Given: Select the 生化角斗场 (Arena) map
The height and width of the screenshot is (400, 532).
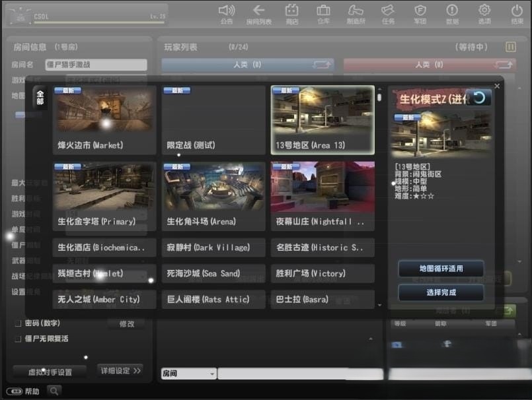Looking at the screenshot, I should (x=213, y=197).
